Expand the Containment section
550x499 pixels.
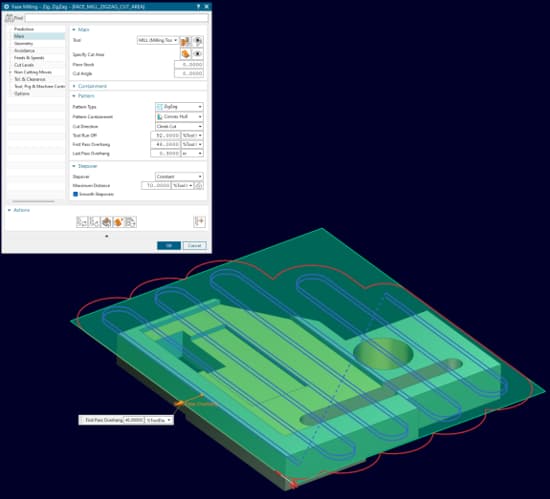[89, 86]
